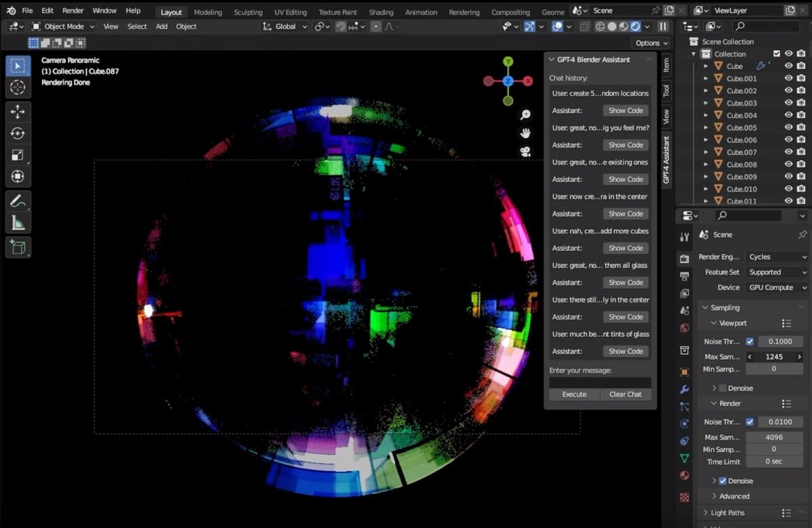
Task: Disable the Viewport Noise Threshold checkbox
Action: coord(749,341)
